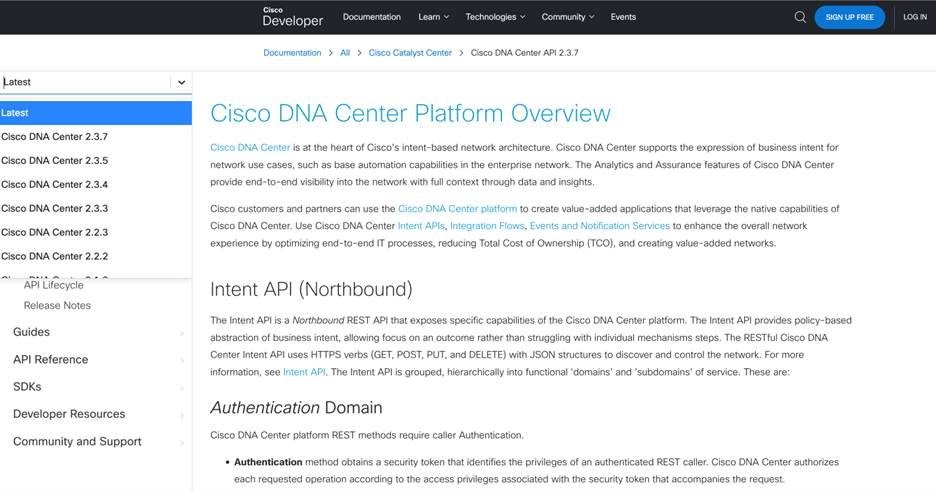Click the Authentication Domain heading

click(x=296, y=407)
